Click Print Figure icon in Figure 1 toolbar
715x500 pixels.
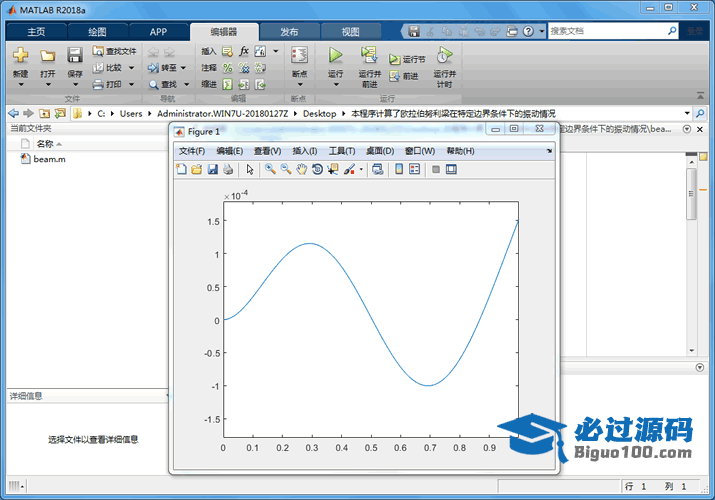click(x=228, y=169)
